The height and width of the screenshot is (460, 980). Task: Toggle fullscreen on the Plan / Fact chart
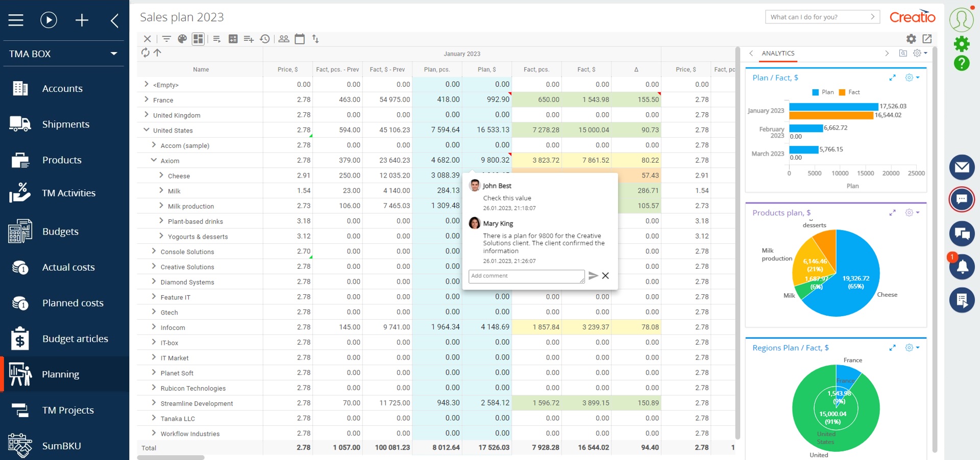pos(893,78)
